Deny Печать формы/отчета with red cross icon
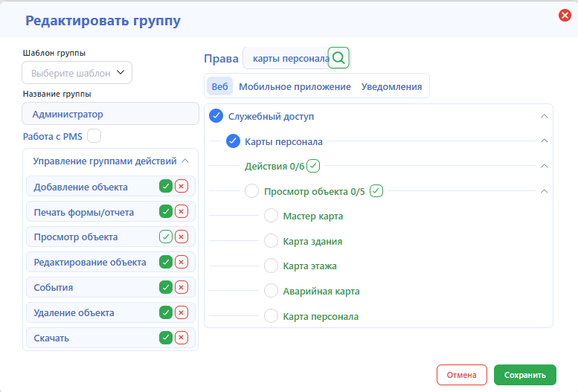 182,211
